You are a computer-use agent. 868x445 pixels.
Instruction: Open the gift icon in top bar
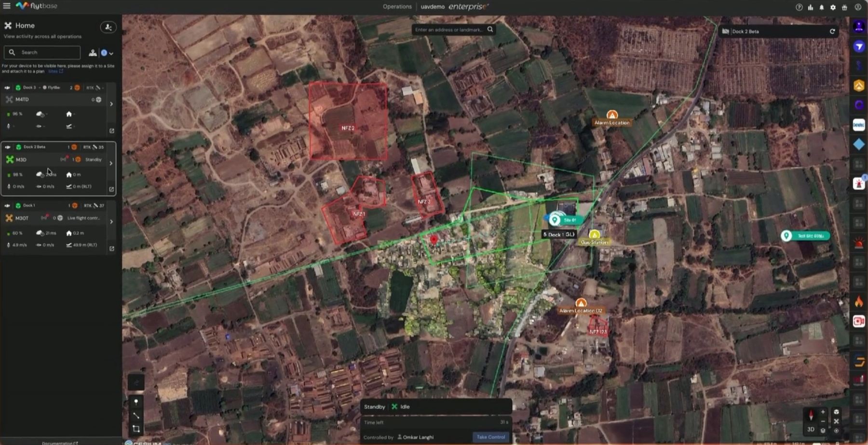tap(844, 7)
